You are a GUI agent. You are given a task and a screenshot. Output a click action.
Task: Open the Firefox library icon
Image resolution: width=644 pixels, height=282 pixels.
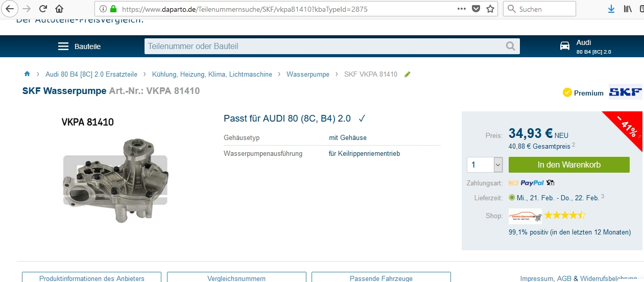[x=628, y=9]
